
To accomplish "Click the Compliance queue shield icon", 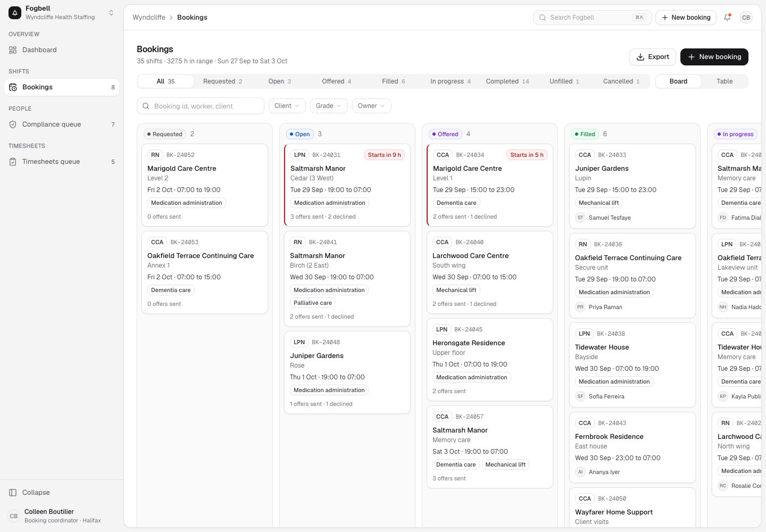I will tap(13, 124).
